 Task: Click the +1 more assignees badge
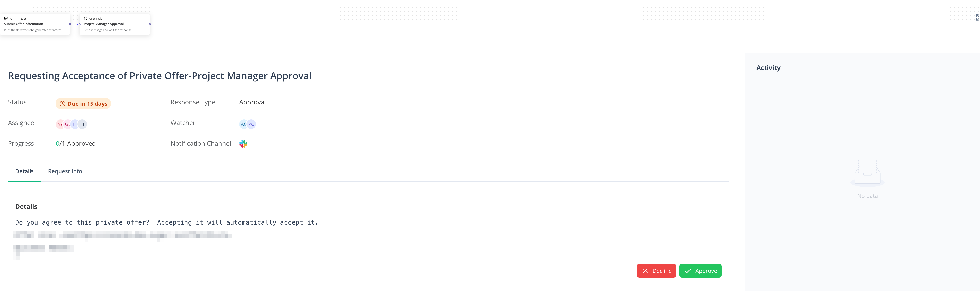(82, 124)
